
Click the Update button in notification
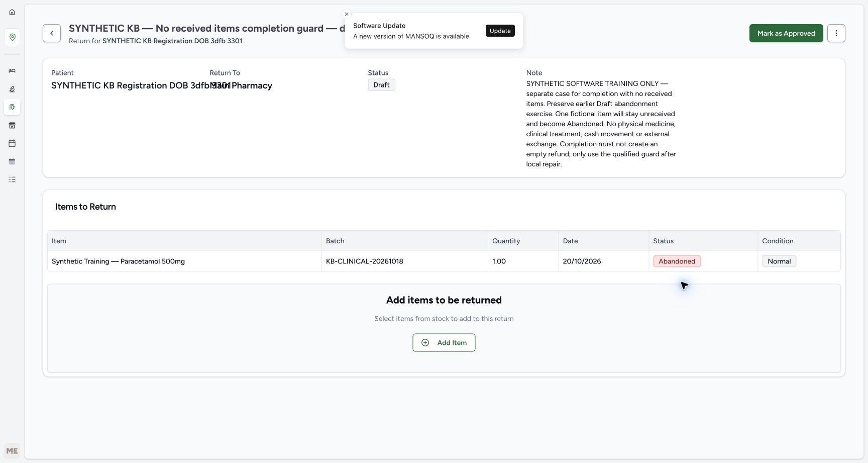tap(500, 31)
